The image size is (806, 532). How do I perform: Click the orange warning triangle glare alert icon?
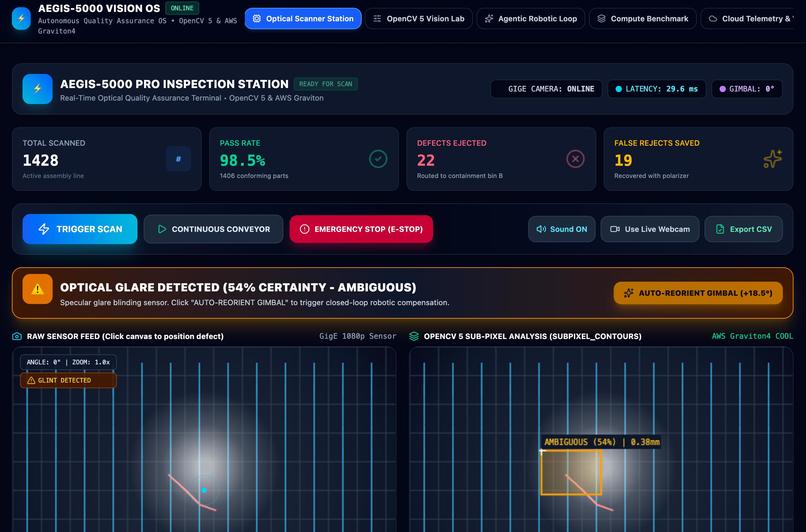point(38,289)
